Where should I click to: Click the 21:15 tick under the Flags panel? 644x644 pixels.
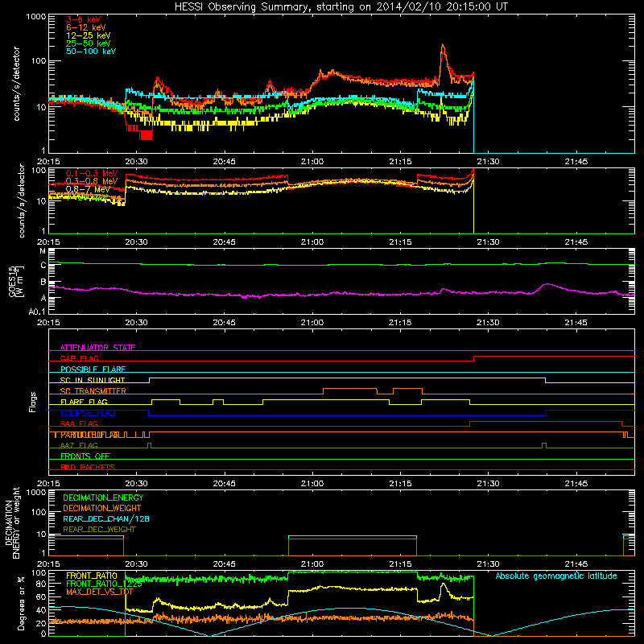click(400, 484)
